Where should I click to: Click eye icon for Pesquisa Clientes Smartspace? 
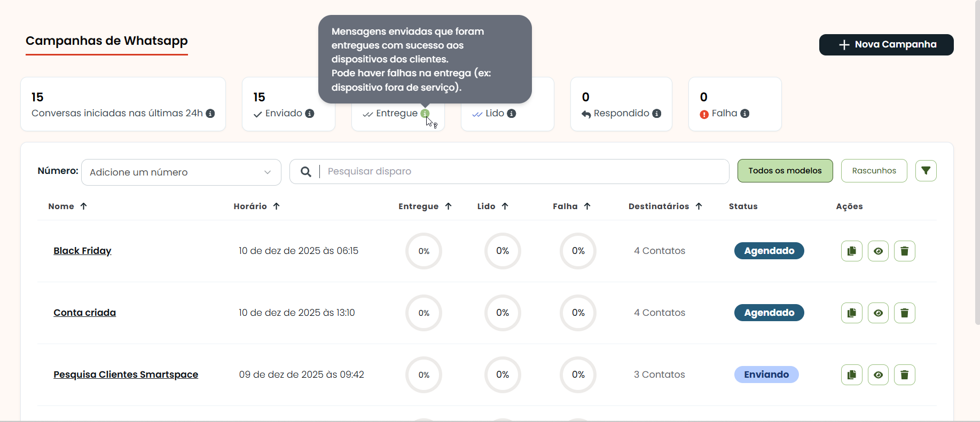click(878, 375)
